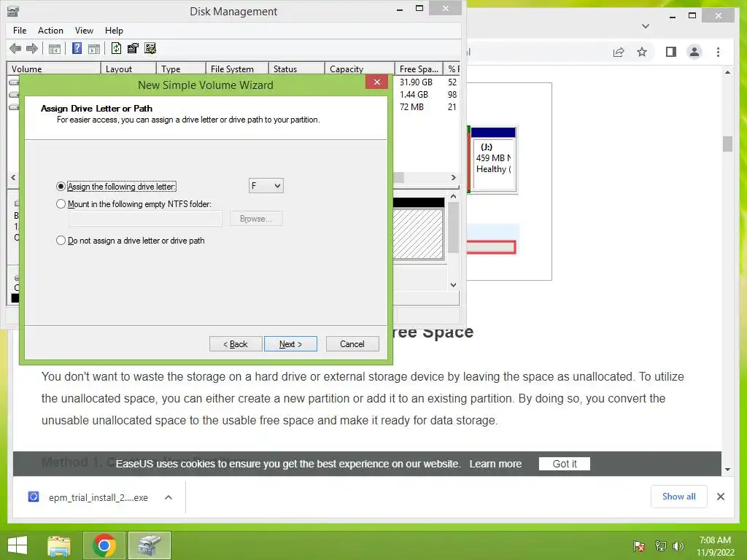Click the 72 MB free space cell
Screen dimensions: 747x560
pyautogui.click(x=411, y=106)
